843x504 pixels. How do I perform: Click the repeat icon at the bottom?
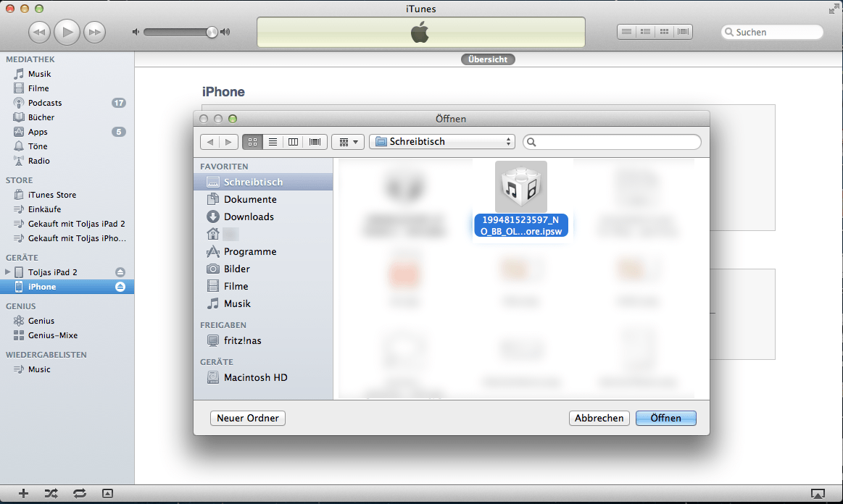point(79,493)
